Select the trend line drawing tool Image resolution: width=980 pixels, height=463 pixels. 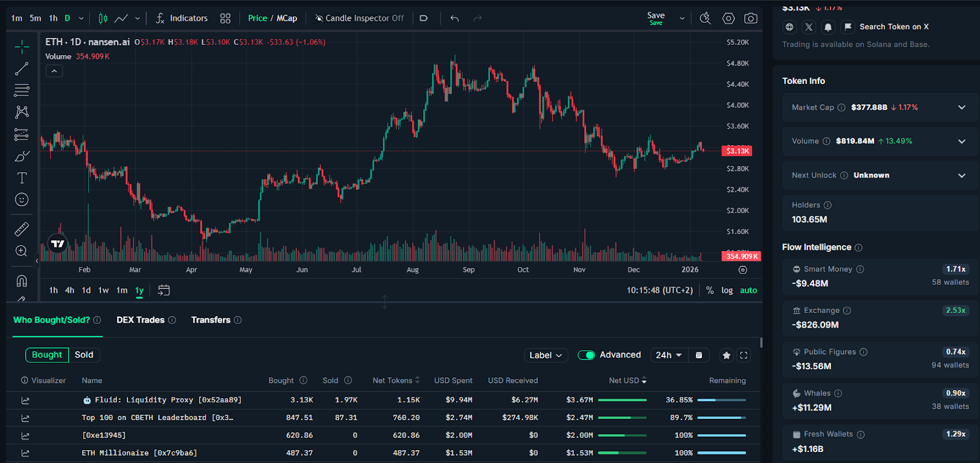click(21, 69)
